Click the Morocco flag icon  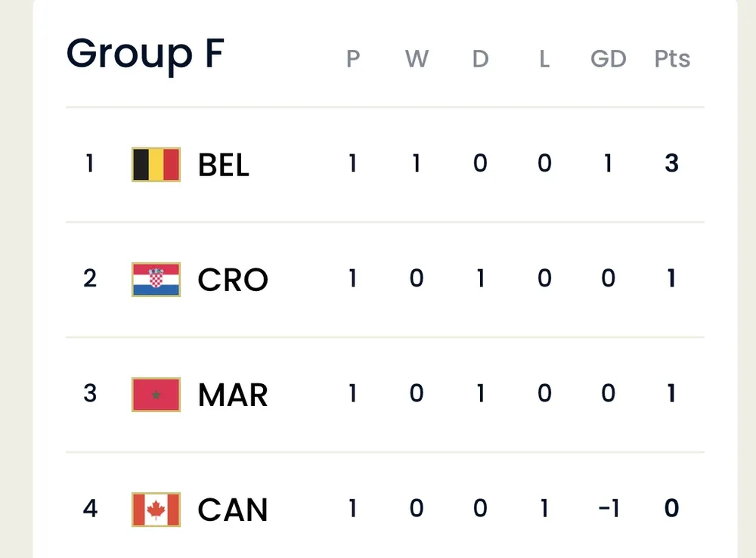point(156,395)
